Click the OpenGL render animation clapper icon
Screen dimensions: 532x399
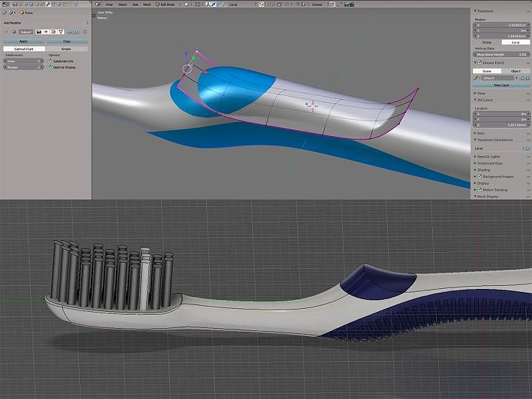pos(352,4)
